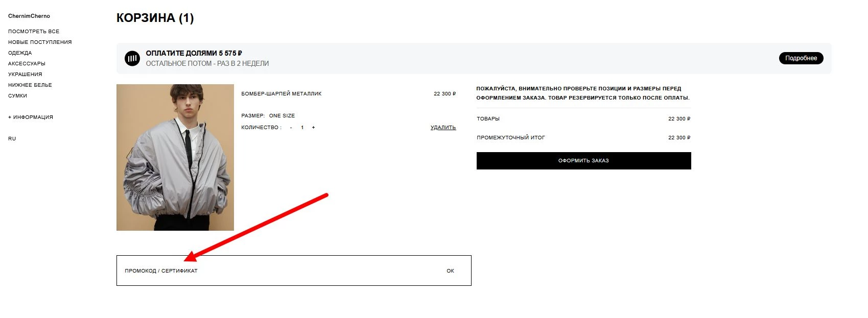Select the Украшения menu item

(25, 75)
